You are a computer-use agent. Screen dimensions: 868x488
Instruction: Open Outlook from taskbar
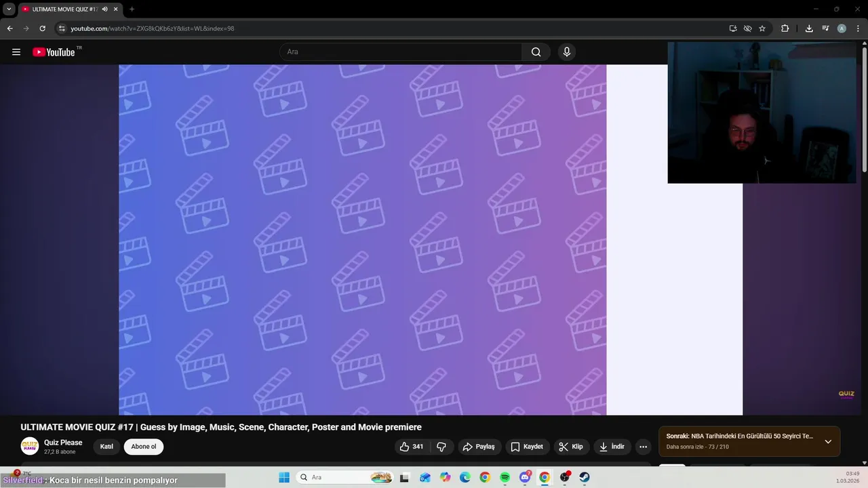click(425, 477)
